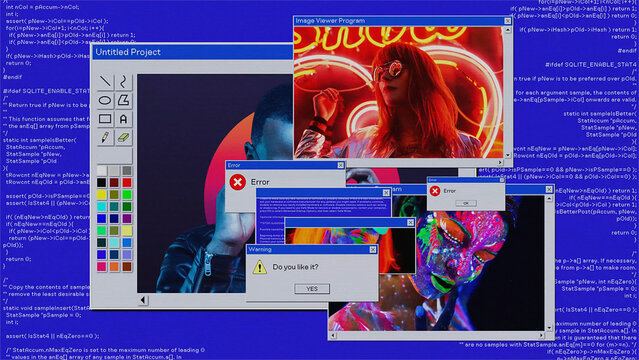Image resolution: width=639 pixels, height=360 pixels.
Task: Close the small orange-hair image window
Action: point(410,222)
